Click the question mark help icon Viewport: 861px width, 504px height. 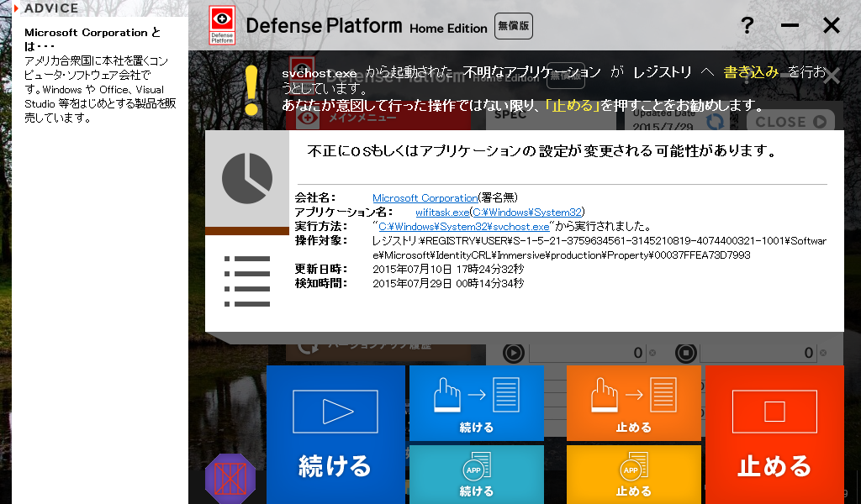coord(747,25)
